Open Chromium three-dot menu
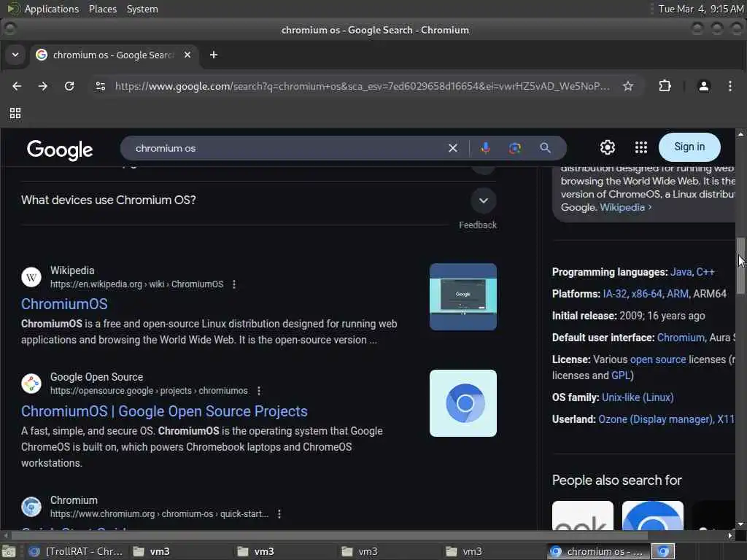Viewport: 747px width, 560px height. click(x=729, y=86)
